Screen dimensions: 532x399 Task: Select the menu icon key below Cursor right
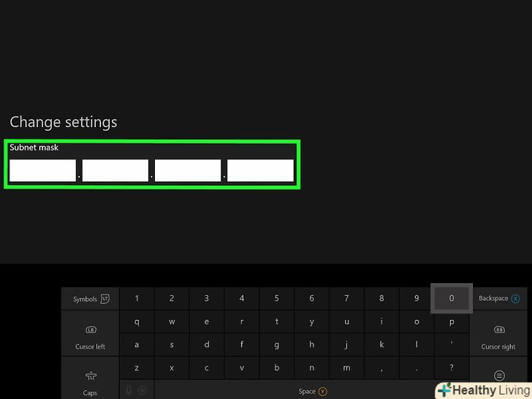click(x=498, y=376)
